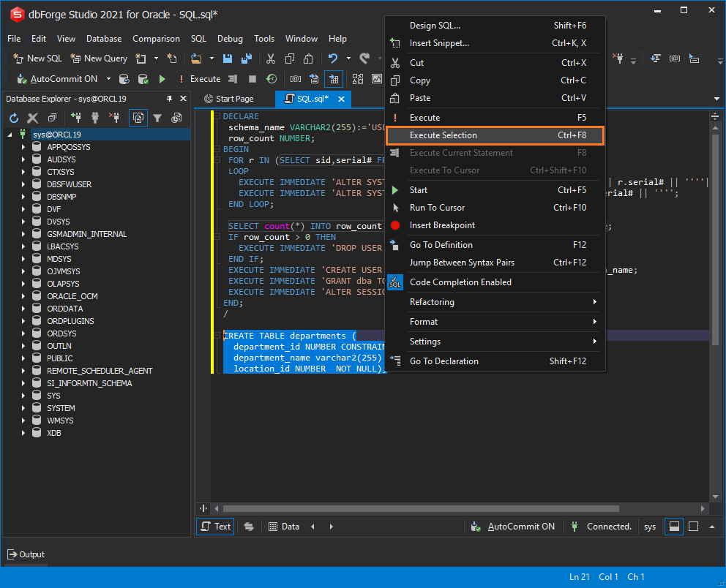Filter objects in Database Explorer

158,118
